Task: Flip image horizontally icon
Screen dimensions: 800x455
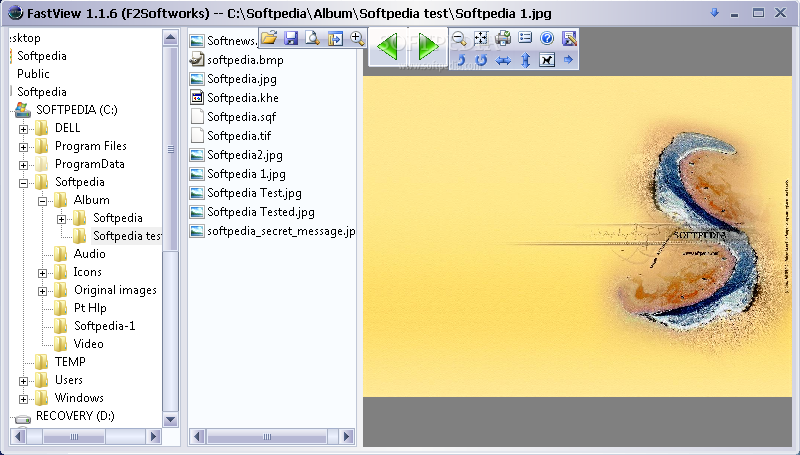Action: (503, 60)
